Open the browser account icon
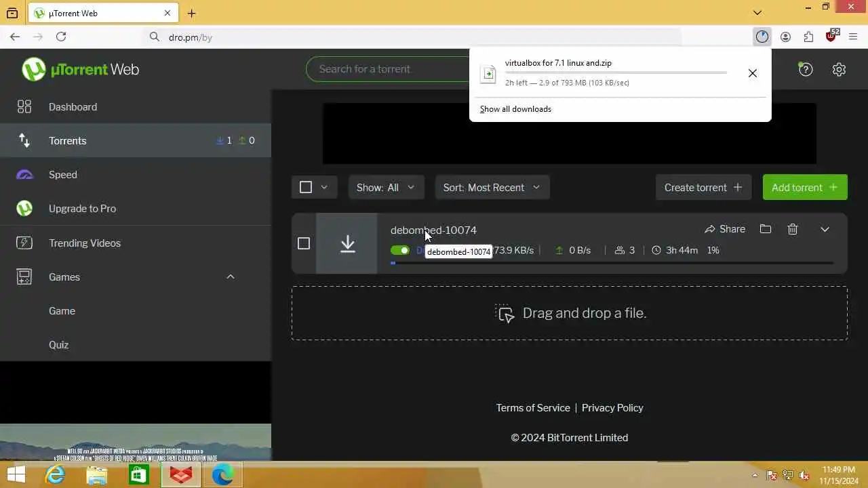 [x=785, y=37]
